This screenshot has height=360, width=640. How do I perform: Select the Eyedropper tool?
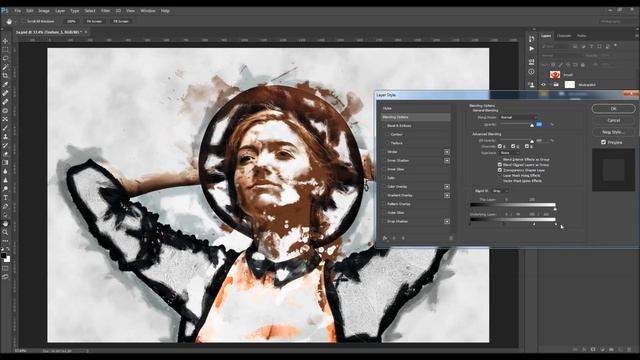(x=5, y=84)
